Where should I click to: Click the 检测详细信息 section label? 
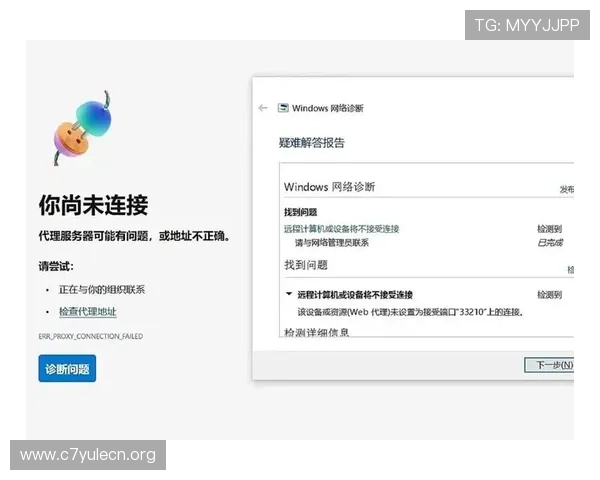point(316,332)
